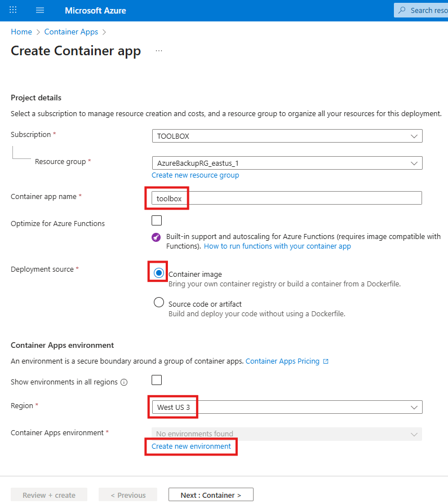The width and height of the screenshot is (448, 504).
Task: Click the search resources magnifier icon
Action: 402,10
